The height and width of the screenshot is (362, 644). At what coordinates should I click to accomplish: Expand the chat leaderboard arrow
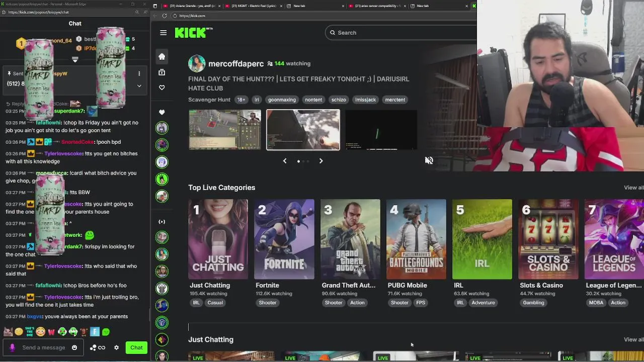tap(75, 60)
